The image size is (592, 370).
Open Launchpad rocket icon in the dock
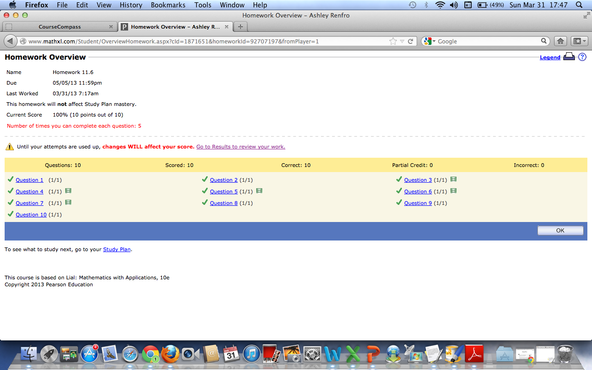click(x=49, y=354)
